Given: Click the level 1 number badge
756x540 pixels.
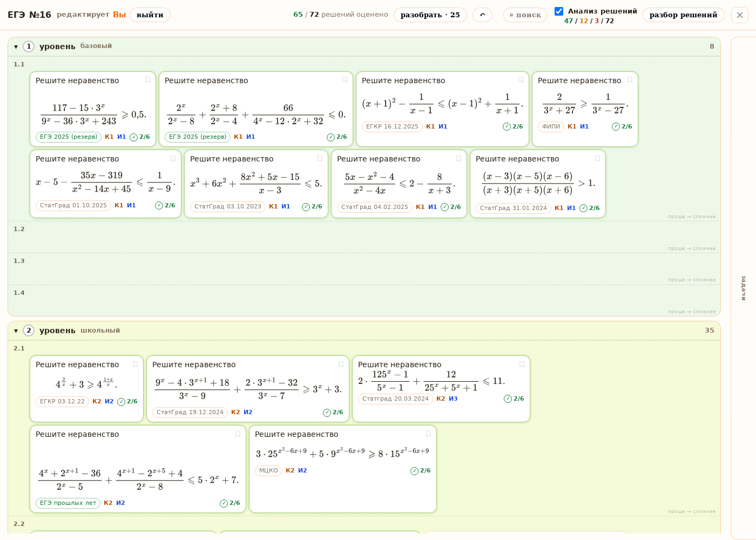Looking at the screenshot, I should (29, 46).
